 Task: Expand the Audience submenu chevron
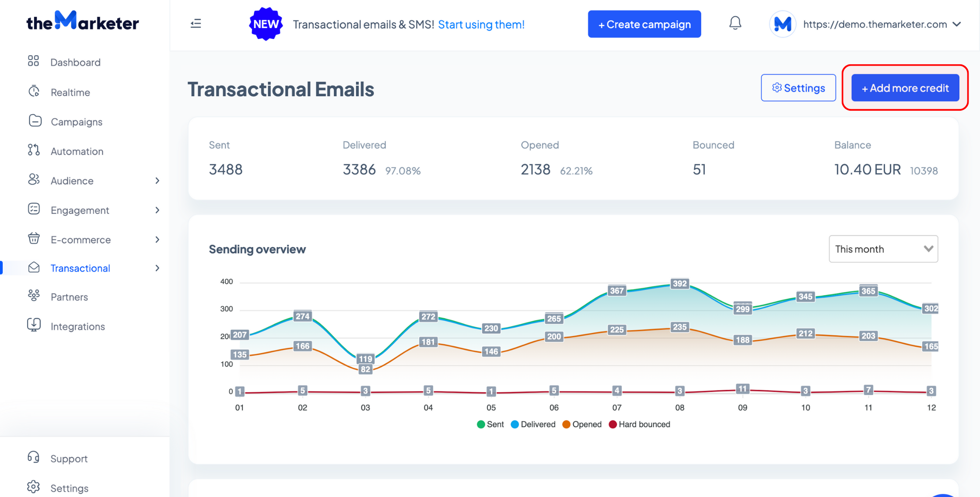pos(157,181)
